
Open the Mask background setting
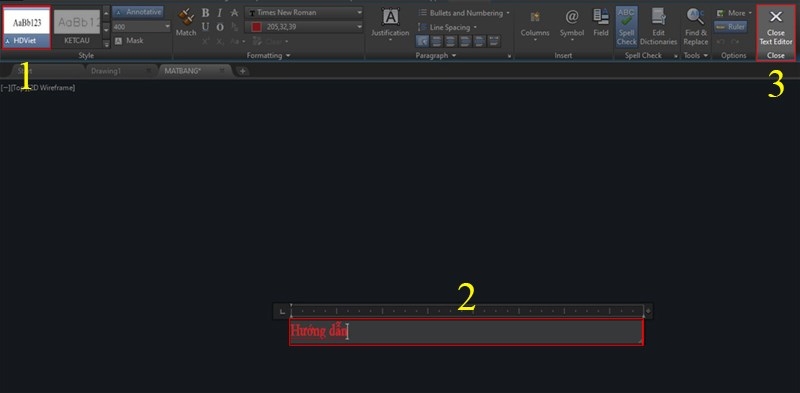[129, 41]
